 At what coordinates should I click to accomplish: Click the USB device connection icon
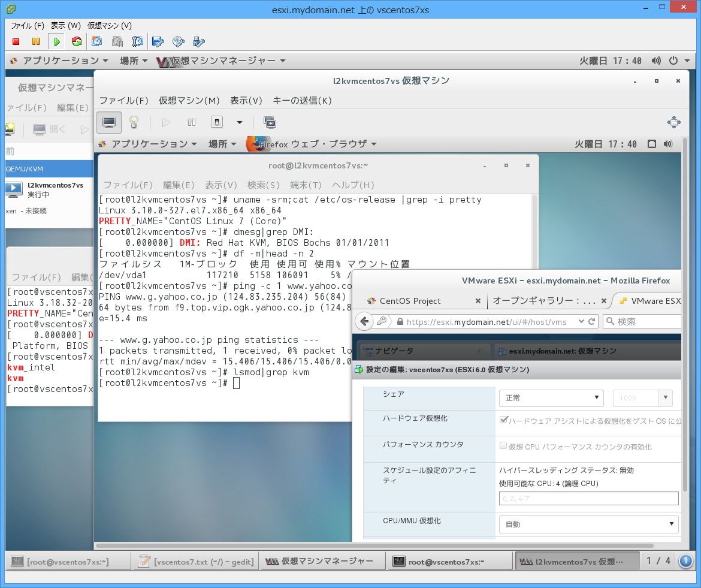point(198,41)
